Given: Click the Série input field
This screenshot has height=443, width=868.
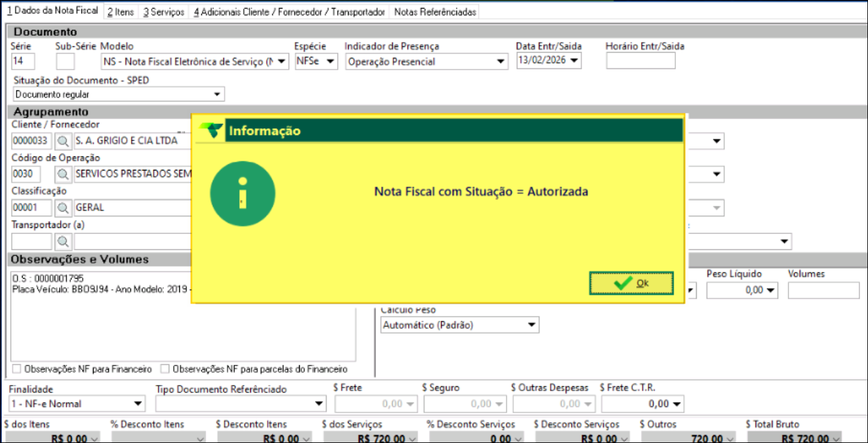Looking at the screenshot, I should (23, 61).
